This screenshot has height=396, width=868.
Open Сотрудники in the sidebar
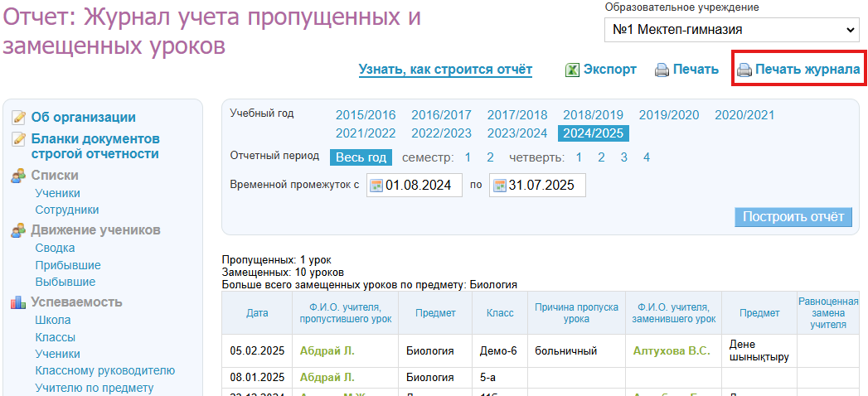click(x=66, y=210)
